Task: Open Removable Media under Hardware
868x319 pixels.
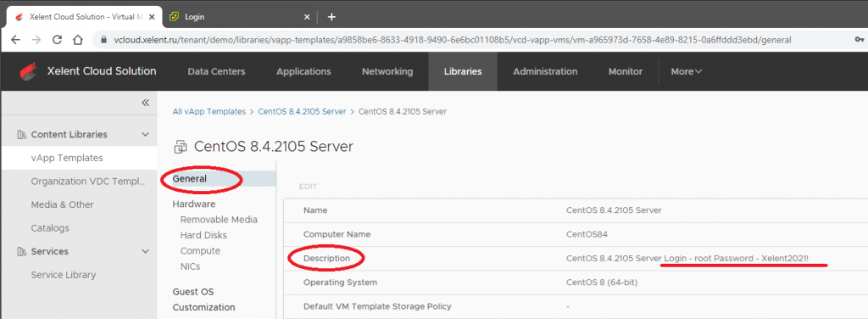Action: 219,219
